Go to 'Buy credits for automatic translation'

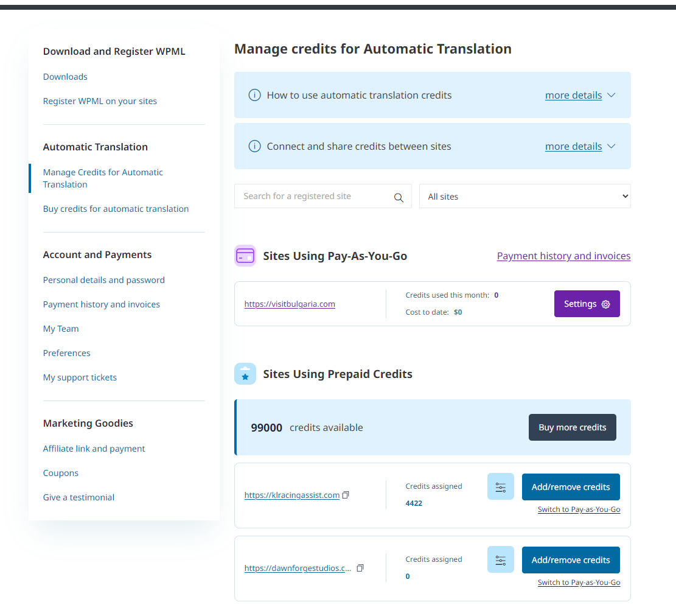116,209
